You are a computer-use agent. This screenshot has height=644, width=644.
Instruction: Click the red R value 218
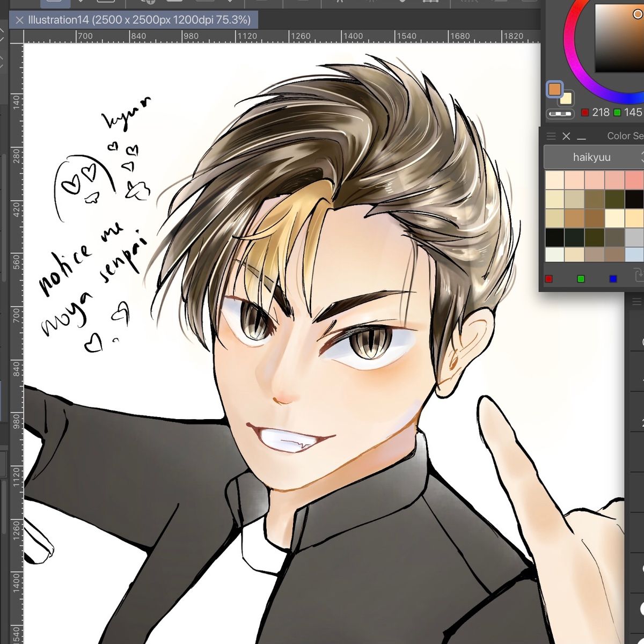601,112
